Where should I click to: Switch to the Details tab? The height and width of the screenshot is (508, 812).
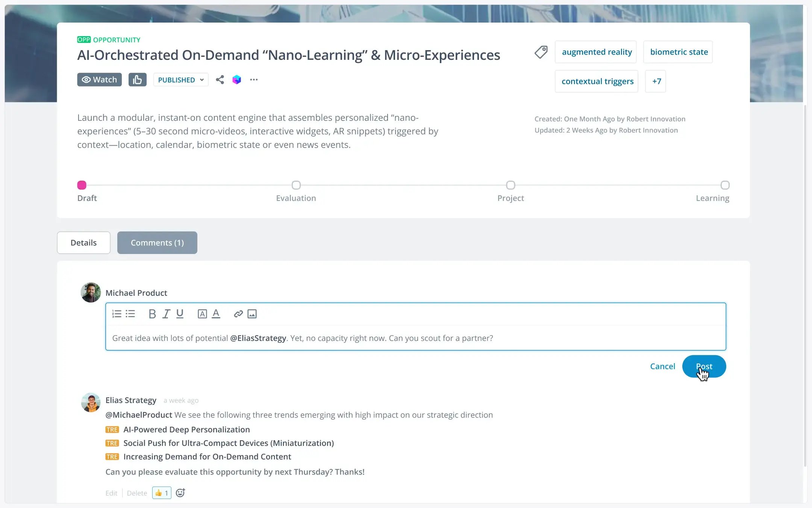[84, 243]
